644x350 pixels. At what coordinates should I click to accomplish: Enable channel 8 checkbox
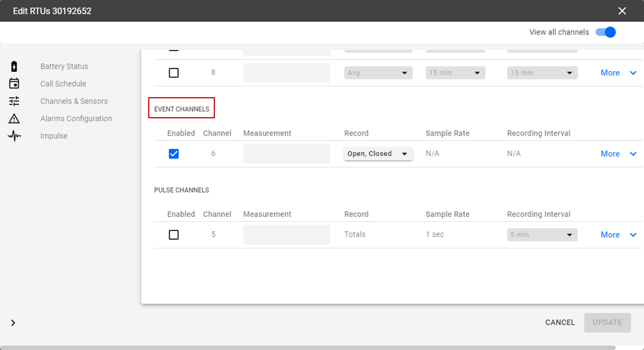tap(174, 73)
